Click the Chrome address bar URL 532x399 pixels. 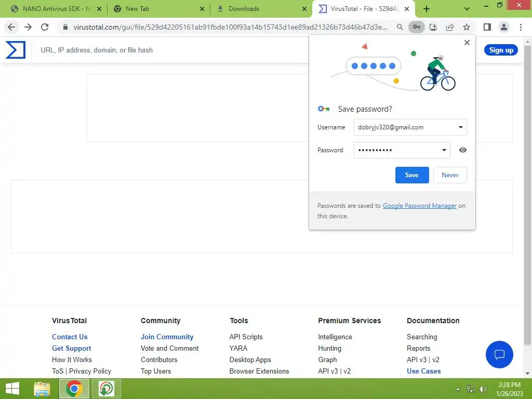click(230, 27)
